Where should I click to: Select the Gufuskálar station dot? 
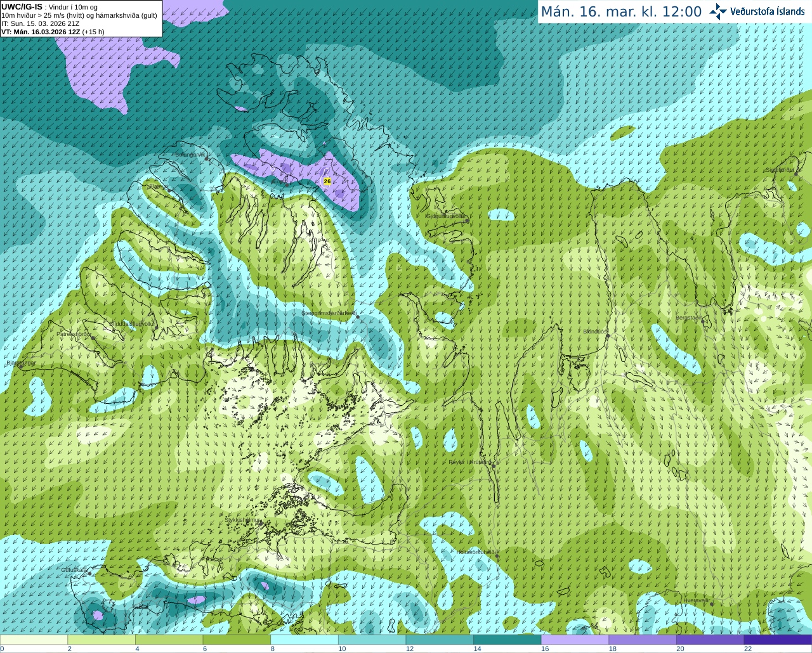coord(89,573)
